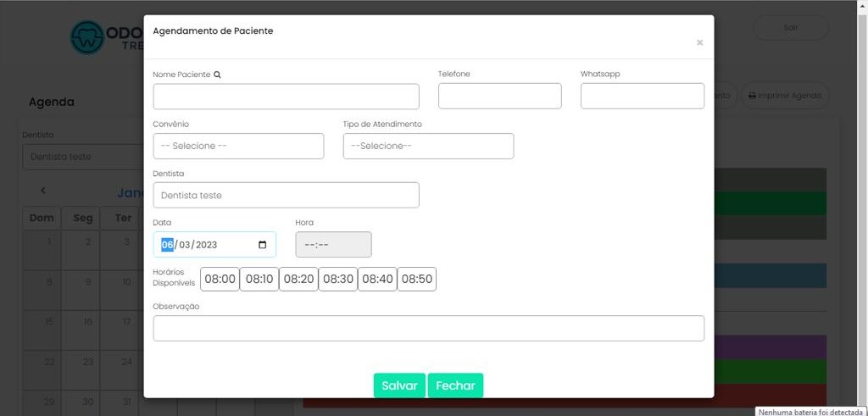This screenshot has height=416, width=868.
Task: Click the Imprimir Agenda button
Action: (x=784, y=96)
